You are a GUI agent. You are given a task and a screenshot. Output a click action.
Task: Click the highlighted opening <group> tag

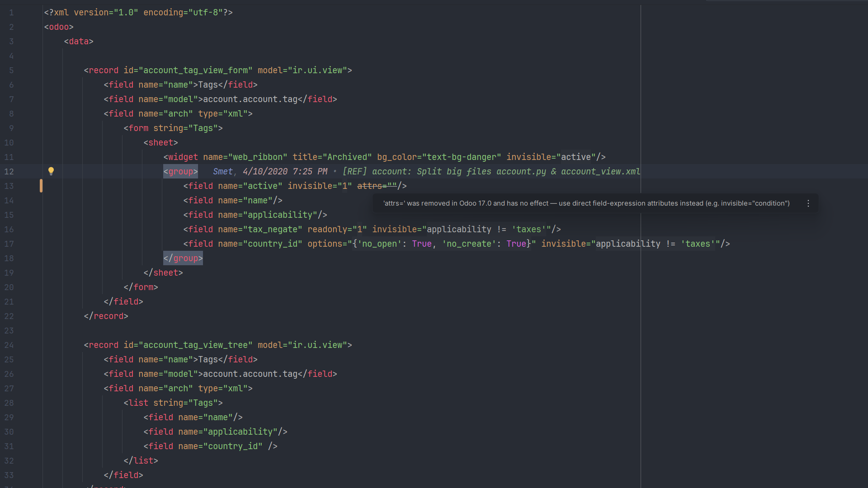pyautogui.click(x=180, y=171)
